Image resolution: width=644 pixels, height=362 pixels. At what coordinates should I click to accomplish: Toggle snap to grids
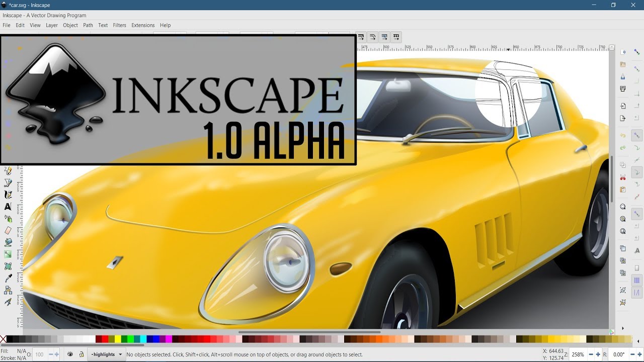(x=636, y=280)
